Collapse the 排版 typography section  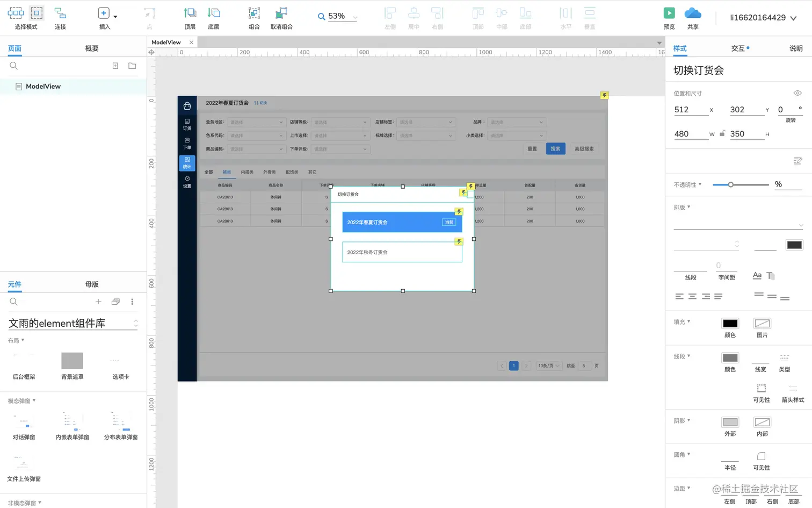click(682, 207)
